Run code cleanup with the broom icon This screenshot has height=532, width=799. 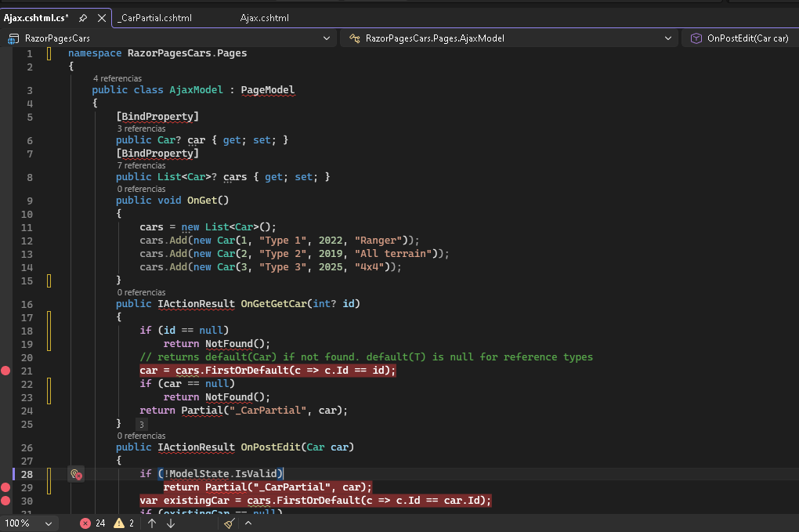pyautogui.click(x=229, y=523)
